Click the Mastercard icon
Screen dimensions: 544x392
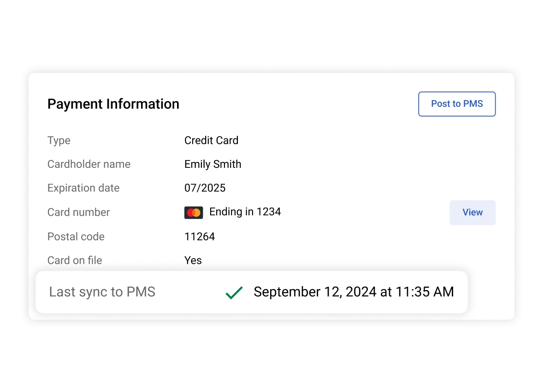pos(194,212)
